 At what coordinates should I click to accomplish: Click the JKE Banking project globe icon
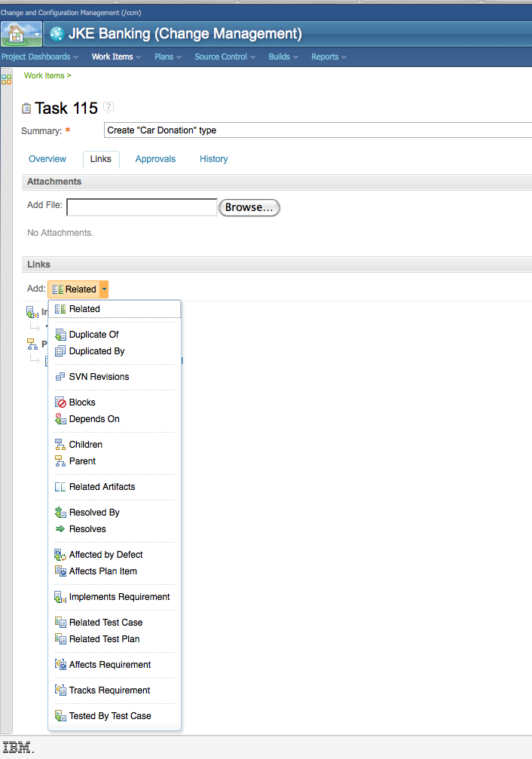[57, 34]
